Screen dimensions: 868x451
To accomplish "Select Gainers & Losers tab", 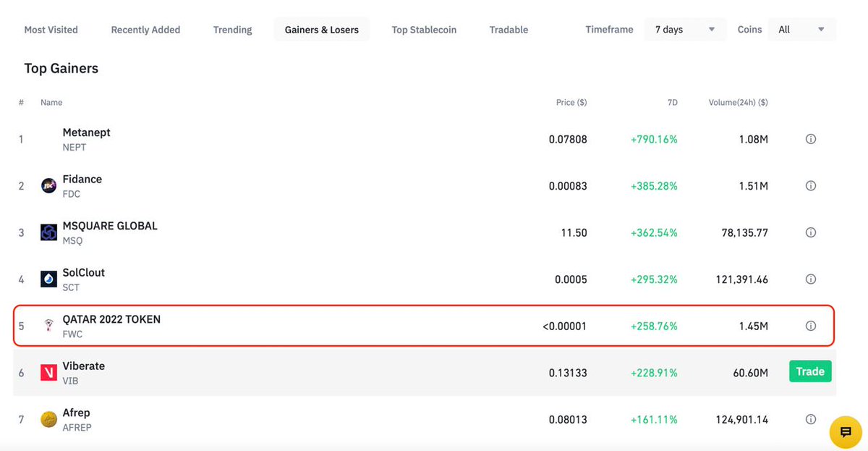I will pos(322,30).
